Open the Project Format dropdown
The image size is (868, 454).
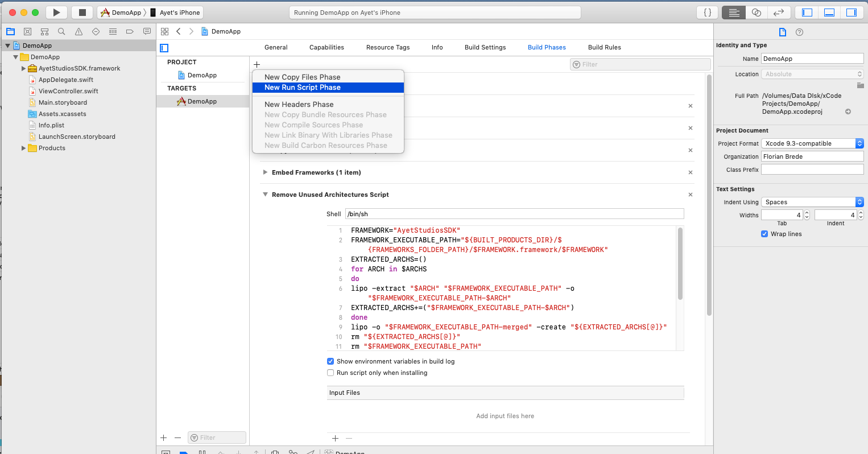(x=812, y=143)
